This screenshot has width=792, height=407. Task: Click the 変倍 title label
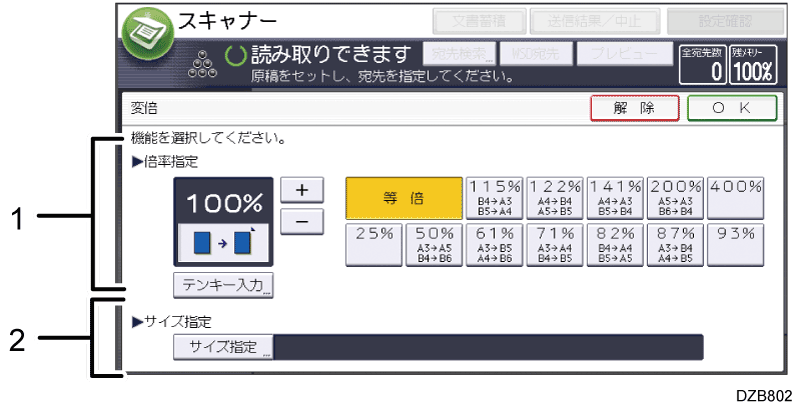tap(144, 108)
